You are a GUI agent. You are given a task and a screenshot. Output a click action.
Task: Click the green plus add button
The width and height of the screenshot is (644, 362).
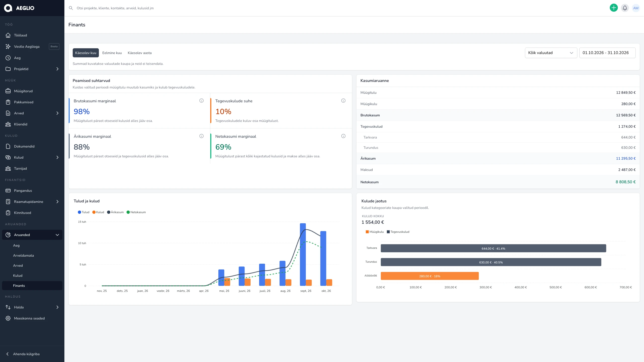click(x=614, y=8)
